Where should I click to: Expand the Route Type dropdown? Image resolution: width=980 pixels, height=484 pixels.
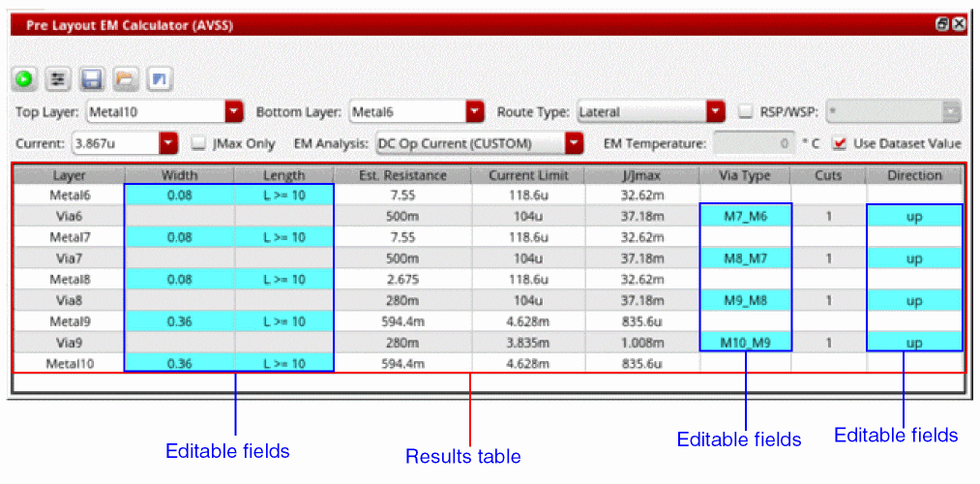(x=715, y=112)
